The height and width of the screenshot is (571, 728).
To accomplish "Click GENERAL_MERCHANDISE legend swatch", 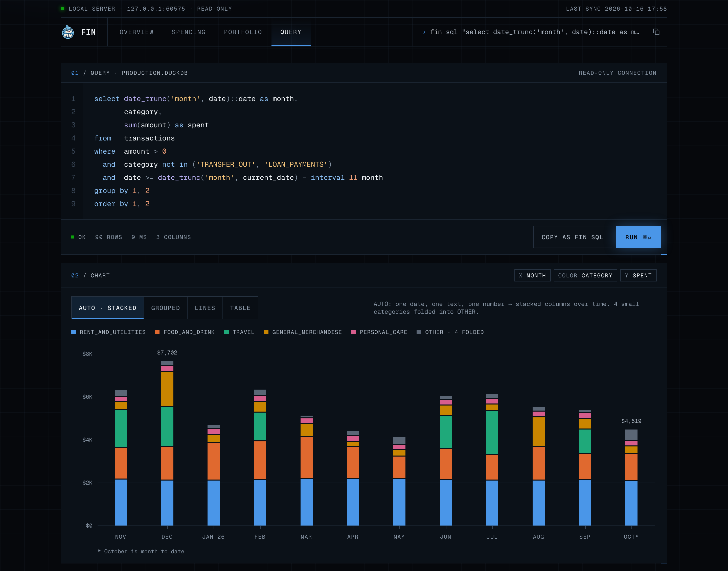I will pyautogui.click(x=266, y=332).
